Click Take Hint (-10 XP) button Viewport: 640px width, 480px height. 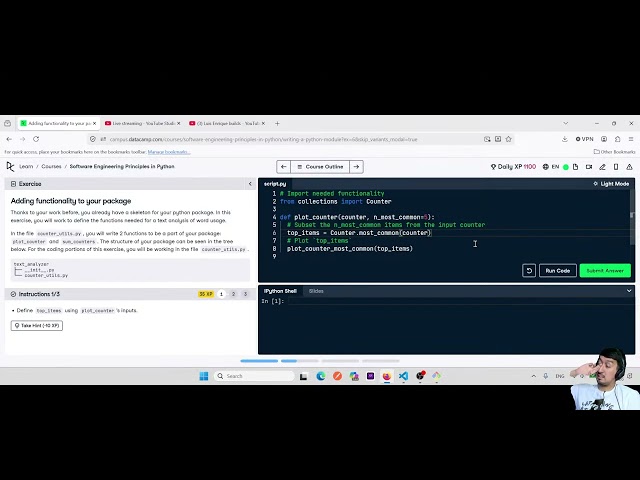pyautogui.click(x=37, y=325)
